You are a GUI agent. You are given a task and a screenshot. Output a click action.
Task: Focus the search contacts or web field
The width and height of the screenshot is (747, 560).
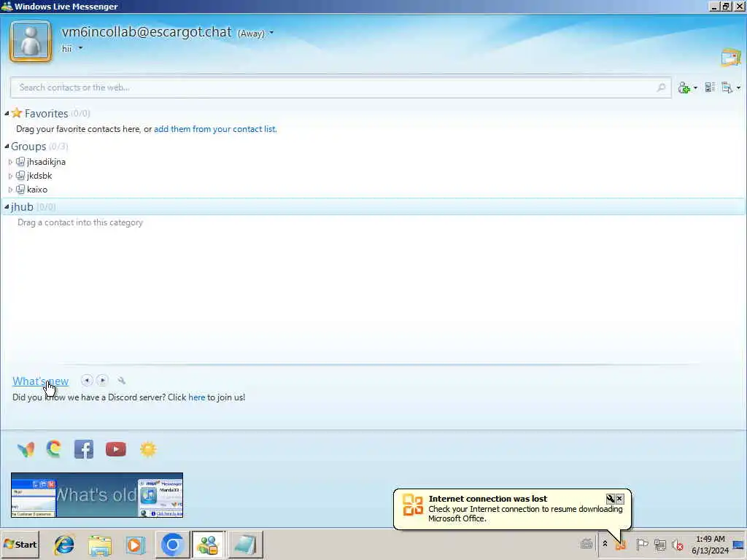point(341,87)
